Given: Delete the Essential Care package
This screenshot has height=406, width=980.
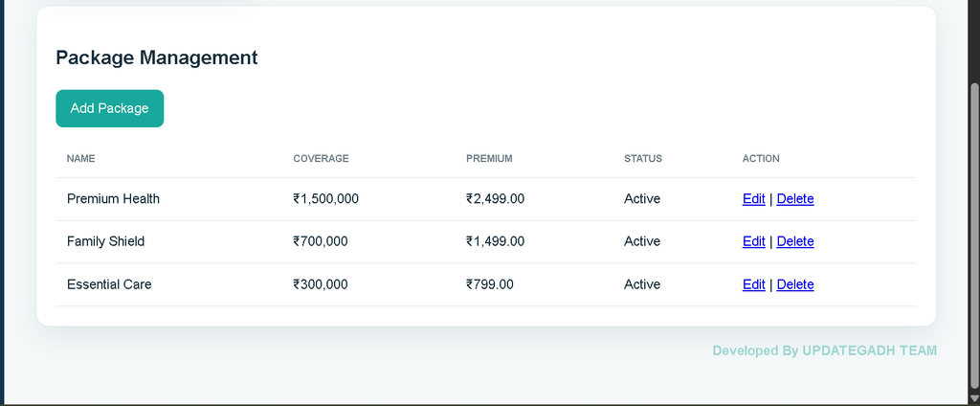Looking at the screenshot, I should click(x=795, y=284).
